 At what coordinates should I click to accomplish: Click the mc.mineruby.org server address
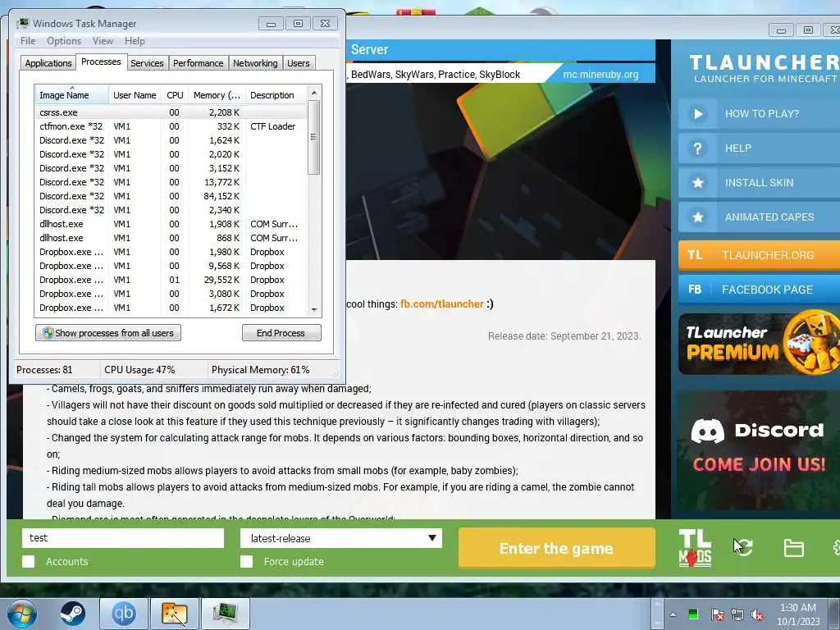tap(600, 75)
